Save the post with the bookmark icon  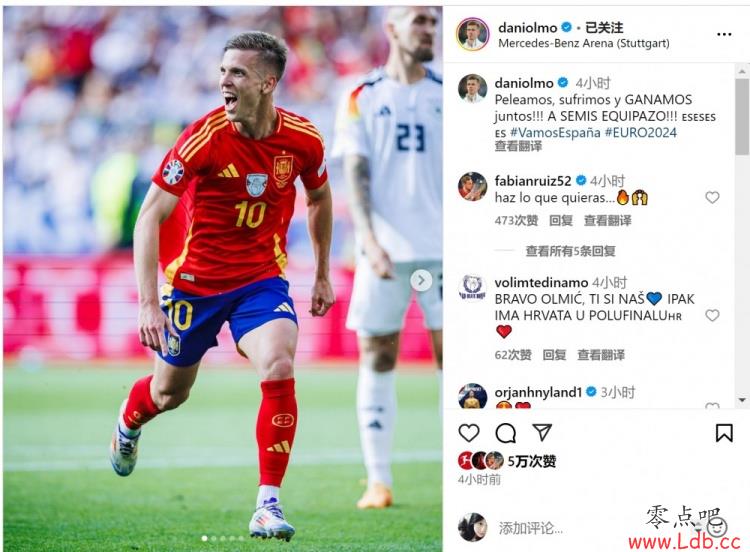[x=724, y=433]
